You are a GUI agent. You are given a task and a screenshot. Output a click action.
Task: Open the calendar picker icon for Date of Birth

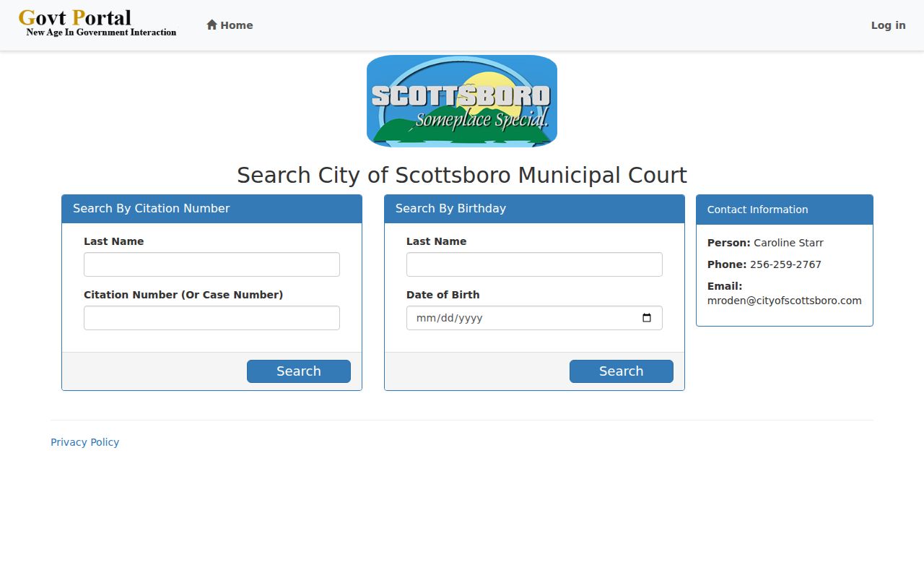pyautogui.click(x=647, y=318)
